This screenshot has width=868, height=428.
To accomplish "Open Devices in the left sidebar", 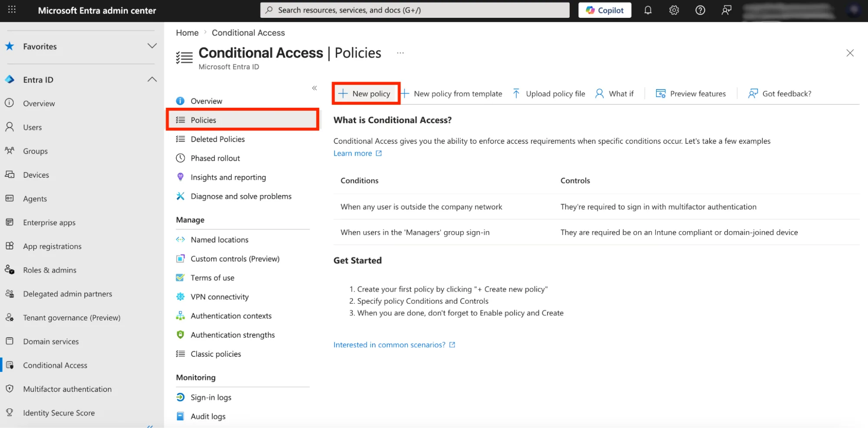I will [x=36, y=175].
